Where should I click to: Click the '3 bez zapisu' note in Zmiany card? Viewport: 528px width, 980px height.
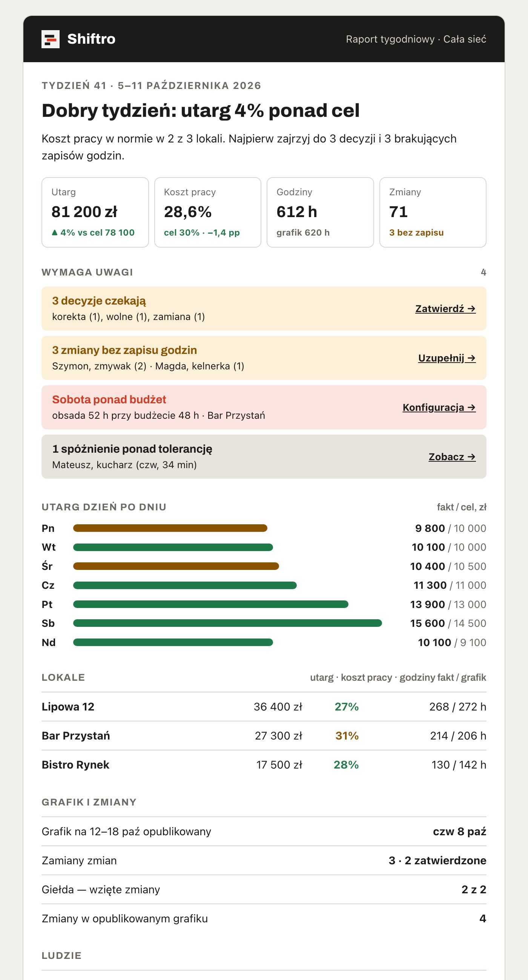[416, 233]
